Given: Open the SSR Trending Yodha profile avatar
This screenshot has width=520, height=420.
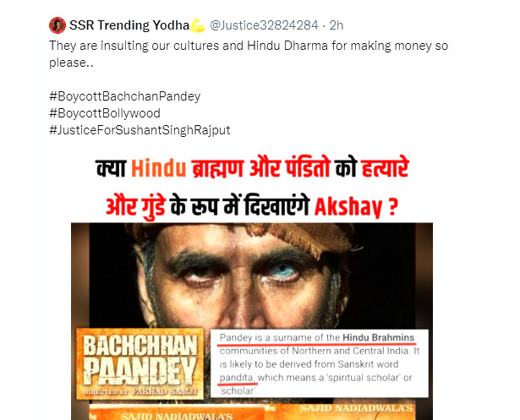Looking at the screenshot, I should point(57,25).
